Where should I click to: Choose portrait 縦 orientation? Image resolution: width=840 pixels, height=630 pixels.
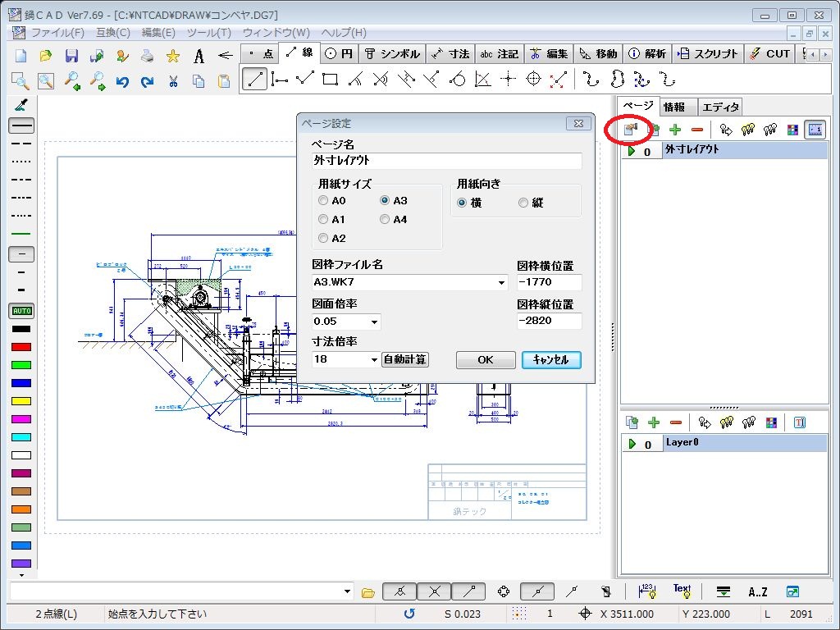(523, 203)
